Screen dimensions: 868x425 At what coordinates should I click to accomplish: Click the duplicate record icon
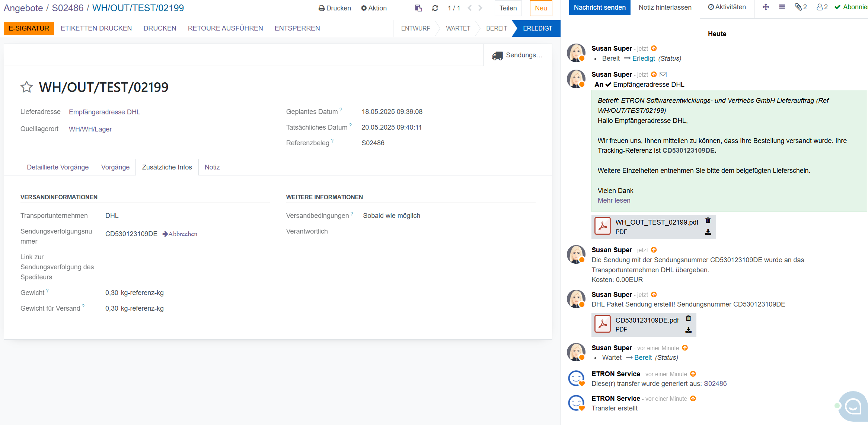(x=418, y=8)
